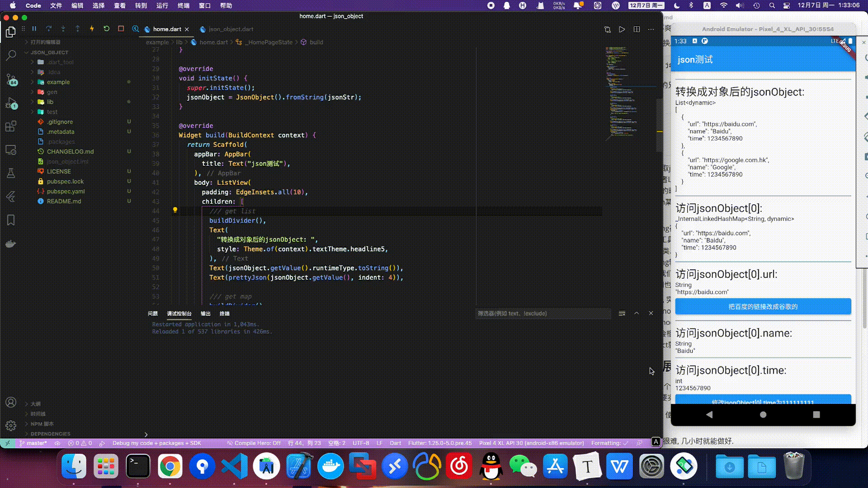The image size is (868, 488).
Task: Stop debugging with the square icon
Action: click(x=121, y=29)
